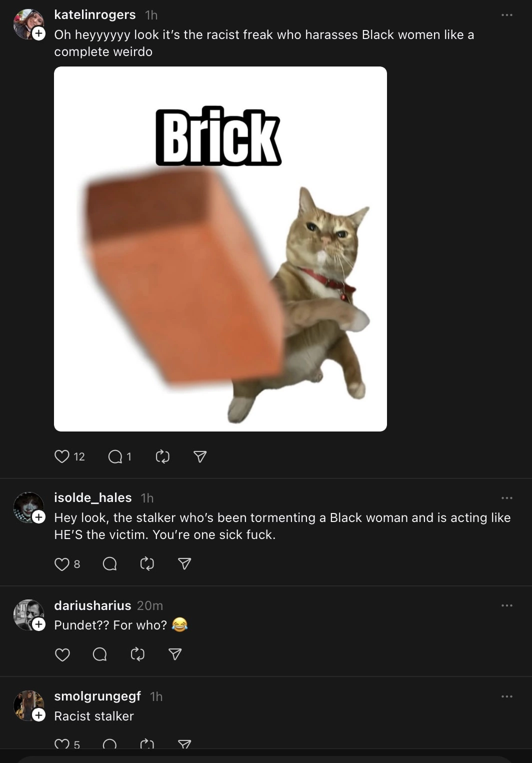Open more options for isolde_hales' reply
This screenshot has width=532, height=763.
[507, 498]
